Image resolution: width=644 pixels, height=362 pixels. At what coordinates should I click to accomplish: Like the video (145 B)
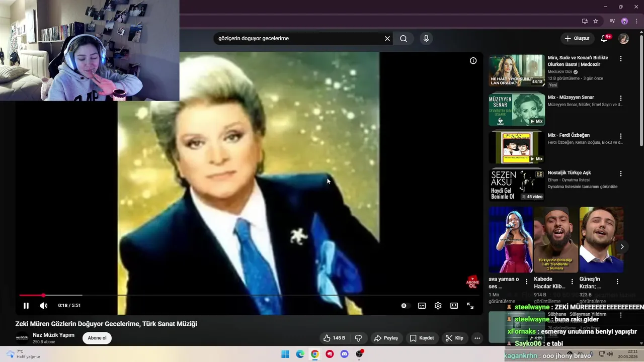(335, 338)
